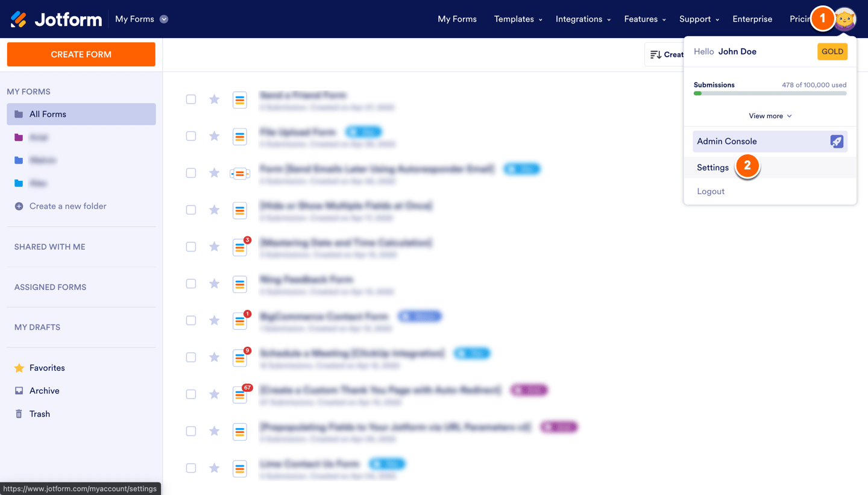Select All Forms in the sidebar

[x=81, y=114]
